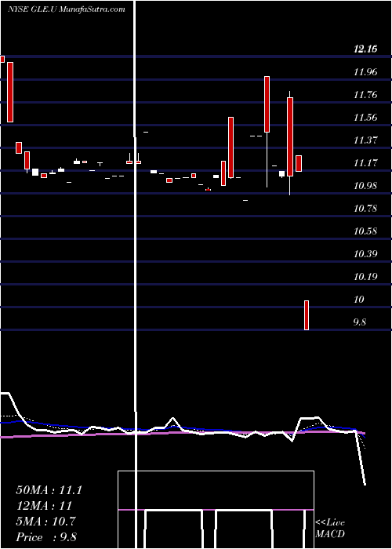Image resolution: width=392 pixels, height=549 pixels.
Task: Click the tallest red candle reaching 11.96
Action: (267, 104)
